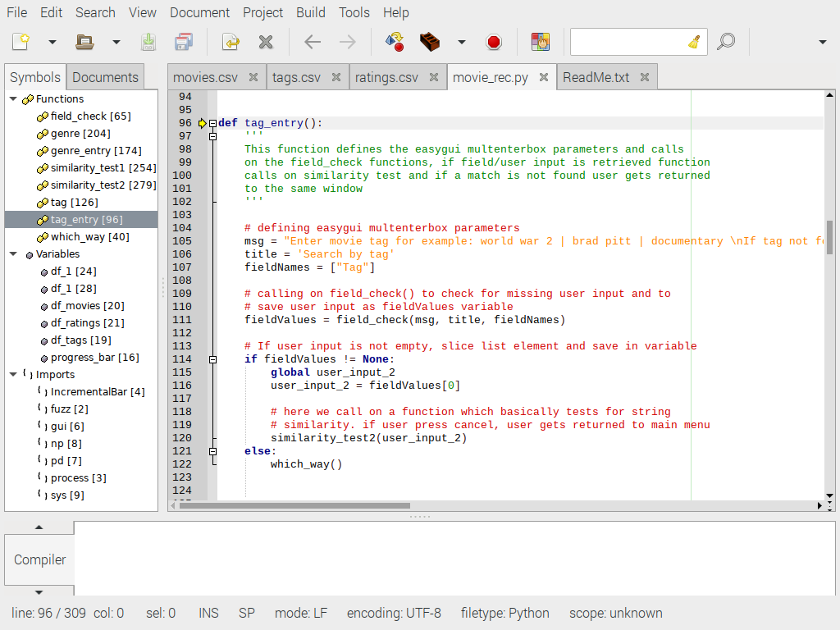Viewport: 840px width, 630px height.
Task: Switch to the Documents sidebar pane
Action: pyautogui.click(x=104, y=75)
